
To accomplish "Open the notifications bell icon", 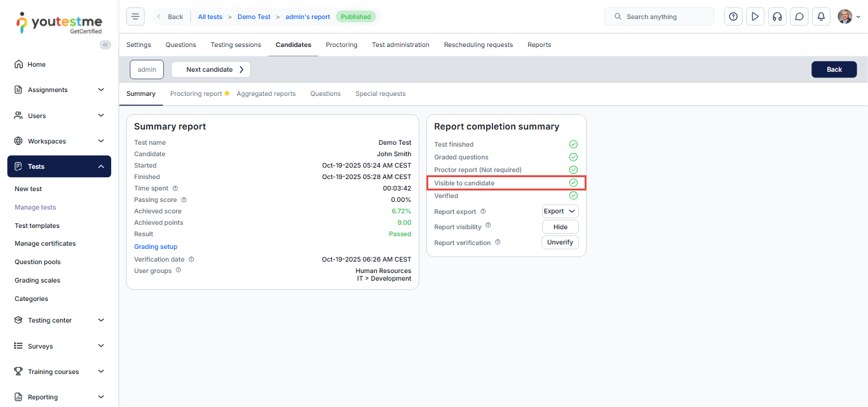I will [x=821, y=17].
